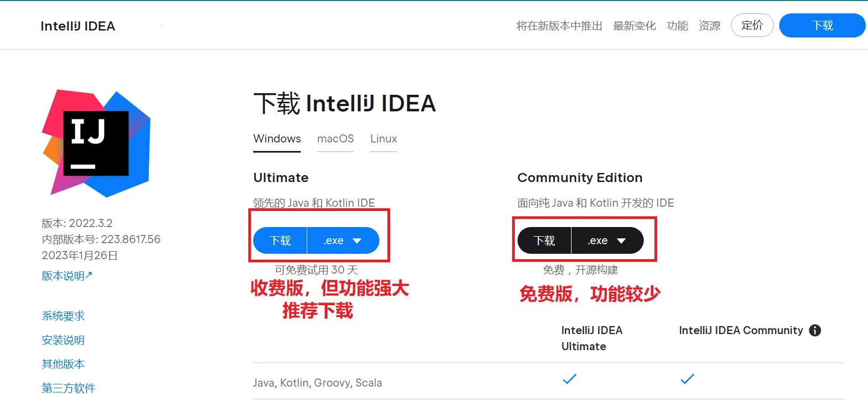The height and width of the screenshot is (408, 868).
Task: Open the 安装说明 link
Action: (x=63, y=340)
